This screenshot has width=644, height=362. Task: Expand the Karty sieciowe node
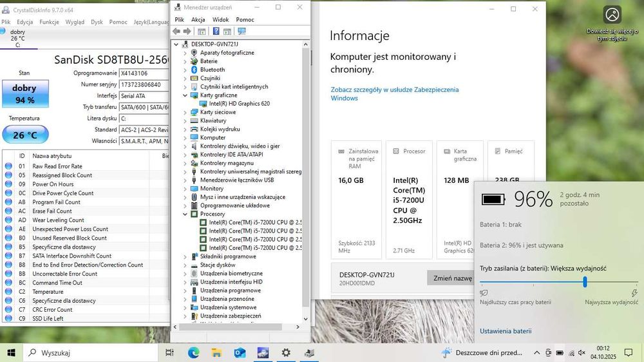185,112
